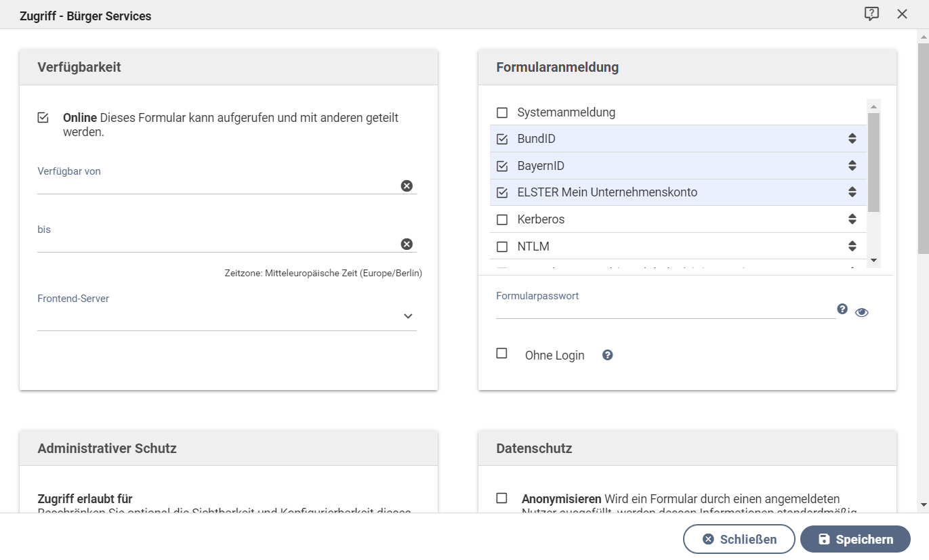The width and height of the screenshot is (929, 560).
Task: Click the Schließen button
Action: (738, 538)
